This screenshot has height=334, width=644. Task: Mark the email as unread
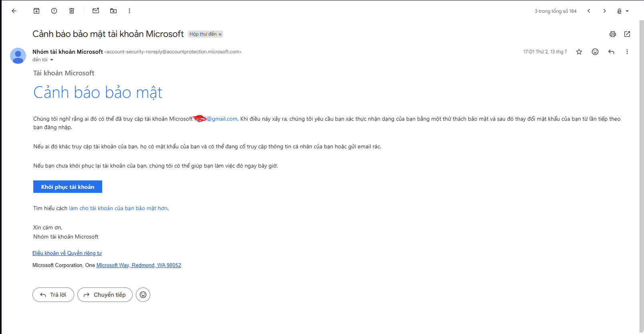(x=96, y=11)
